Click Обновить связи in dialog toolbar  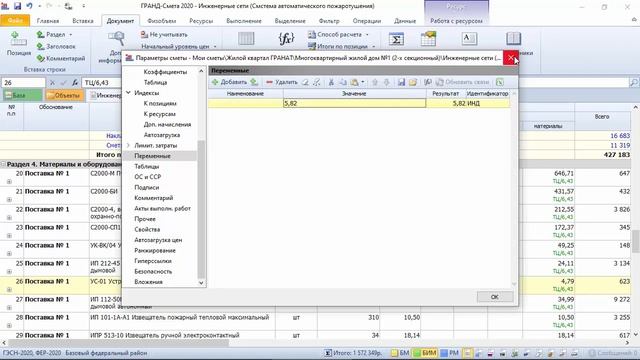(x=462, y=82)
